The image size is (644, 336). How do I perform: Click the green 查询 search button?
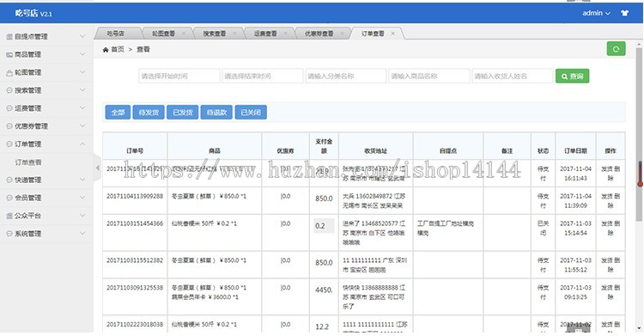[x=572, y=76]
